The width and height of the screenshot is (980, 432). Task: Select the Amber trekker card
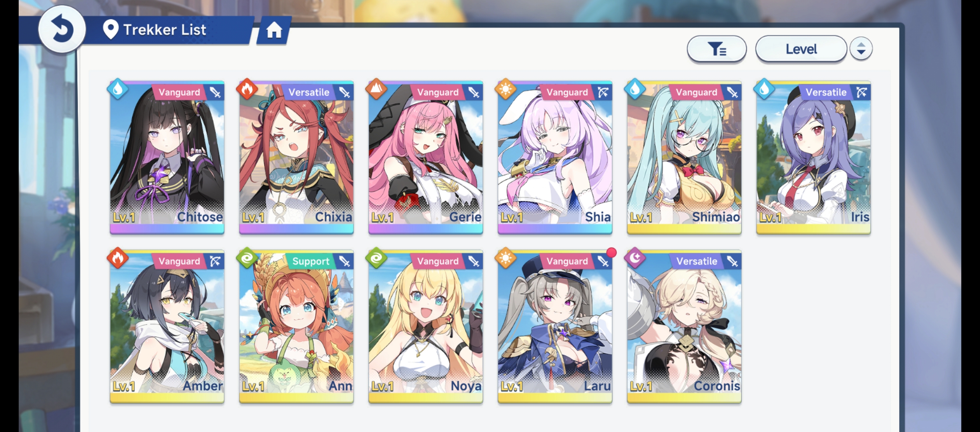(167, 327)
